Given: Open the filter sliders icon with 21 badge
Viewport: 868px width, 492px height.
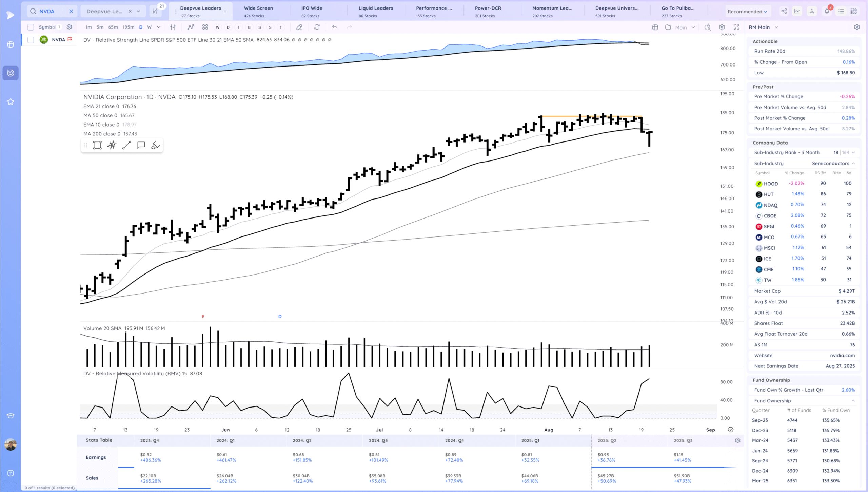Looking at the screenshot, I should tap(155, 11).
